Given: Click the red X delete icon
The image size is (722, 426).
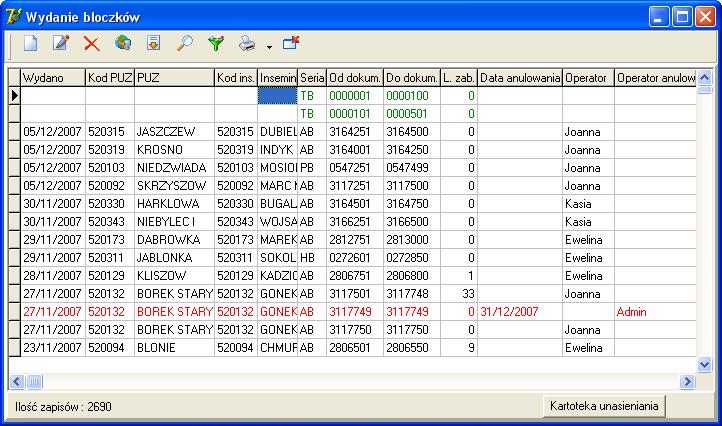Looking at the screenshot, I should 92,44.
